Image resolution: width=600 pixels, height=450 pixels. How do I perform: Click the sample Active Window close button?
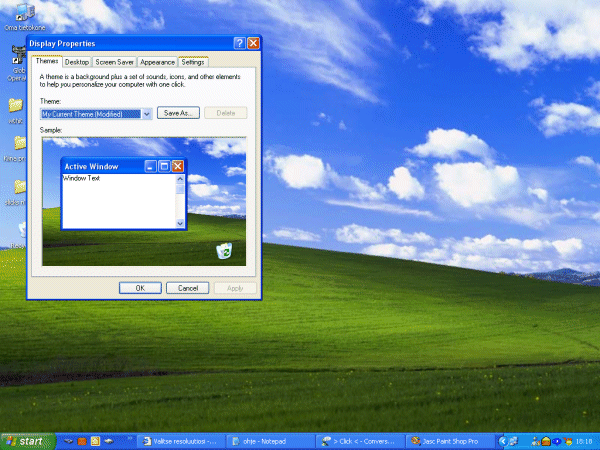[178, 166]
